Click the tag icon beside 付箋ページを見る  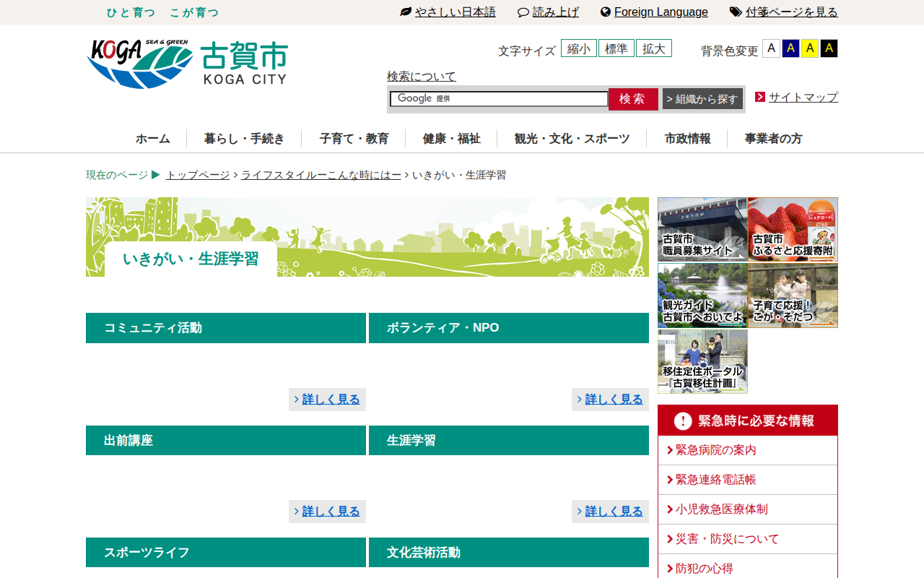tap(736, 12)
